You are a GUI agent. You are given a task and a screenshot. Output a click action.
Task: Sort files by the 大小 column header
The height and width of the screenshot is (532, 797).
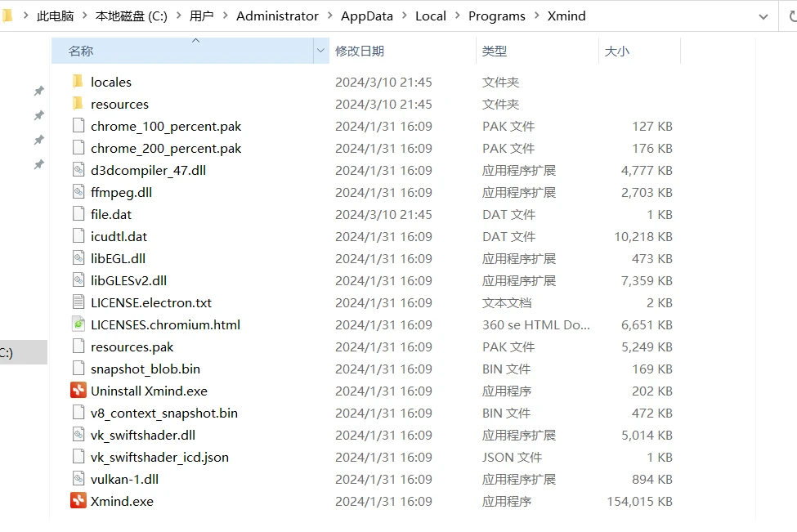pyautogui.click(x=639, y=51)
